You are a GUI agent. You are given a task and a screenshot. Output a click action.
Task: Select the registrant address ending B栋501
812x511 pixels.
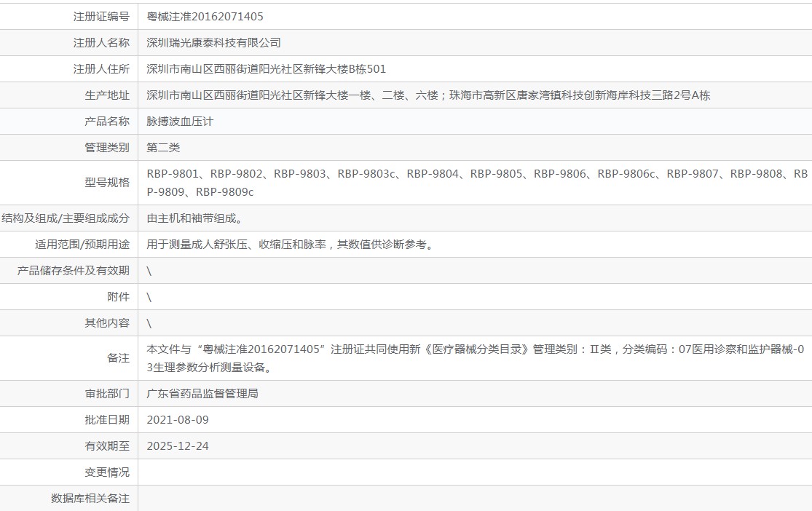(x=267, y=69)
